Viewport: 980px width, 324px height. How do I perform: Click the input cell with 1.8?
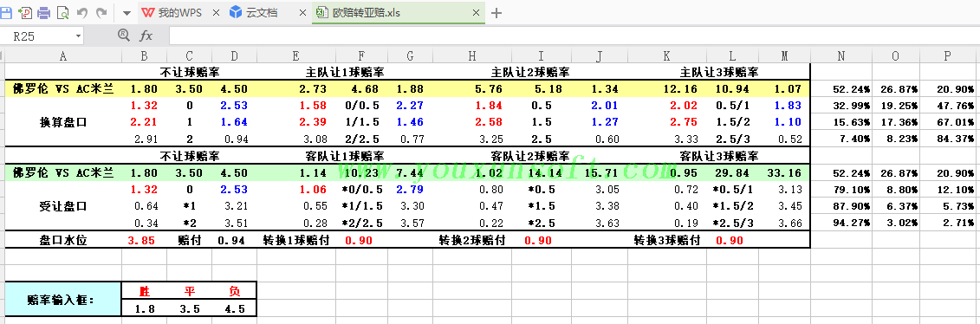(x=145, y=308)
